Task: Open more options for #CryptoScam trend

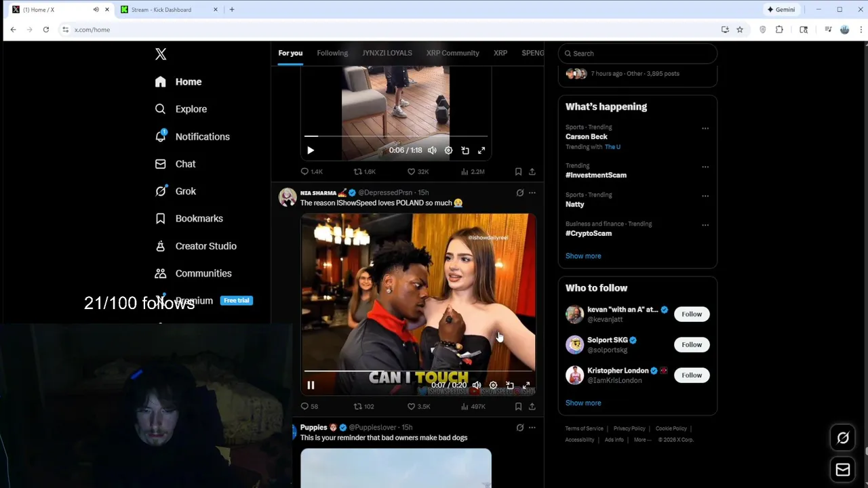Action: click(705, 225)
